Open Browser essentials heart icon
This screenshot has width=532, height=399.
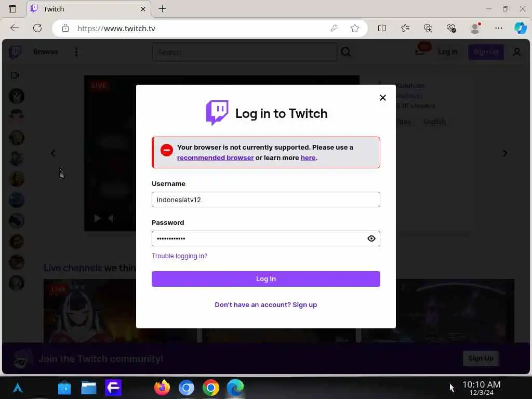tap(451, 28)
